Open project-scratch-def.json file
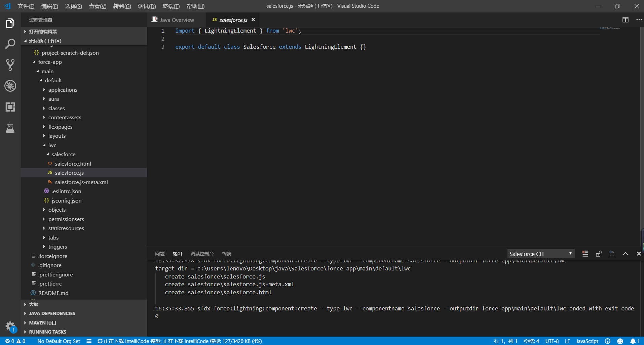The width and height of the screenshot is (644, 345). point(84,53)
